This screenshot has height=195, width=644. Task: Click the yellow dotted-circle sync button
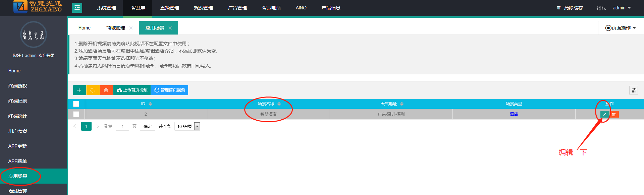(x=93, y=90)
